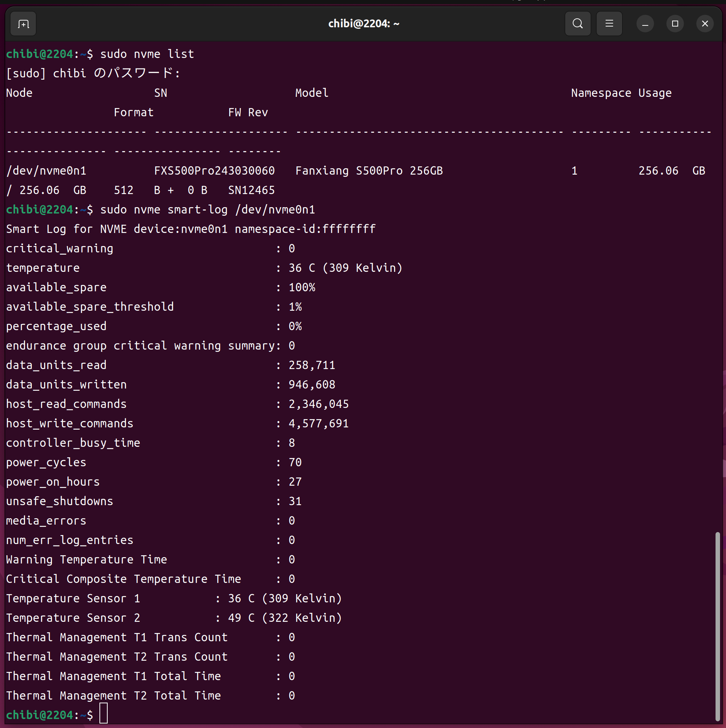This screenshot has width=726, height=728.
Task: Open the hamburger main menu
Action: [x=609, y=24]
